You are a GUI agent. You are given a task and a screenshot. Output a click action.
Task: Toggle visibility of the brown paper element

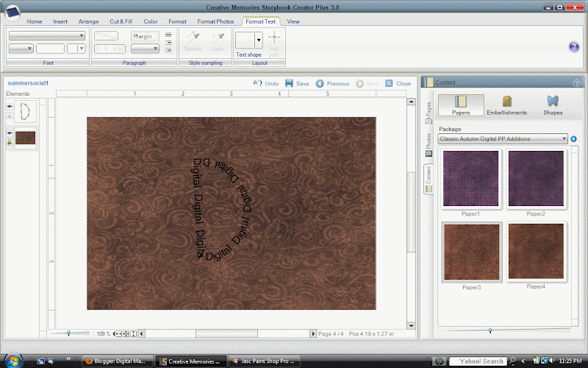click(10, 133)
